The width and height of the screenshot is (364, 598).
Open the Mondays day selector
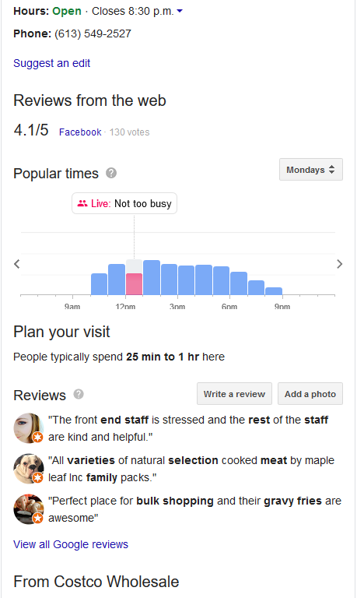pos(310,169)
